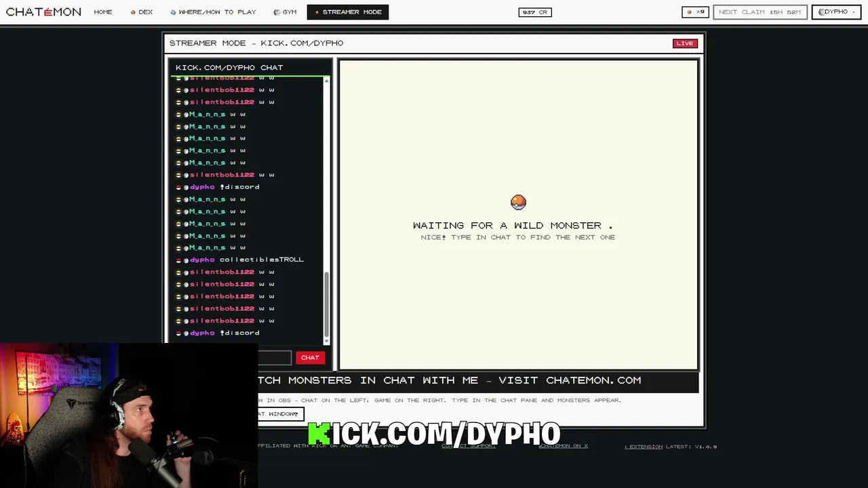Select the Streamer Mode tab
The image size is (868, 488).
point(348,12)
